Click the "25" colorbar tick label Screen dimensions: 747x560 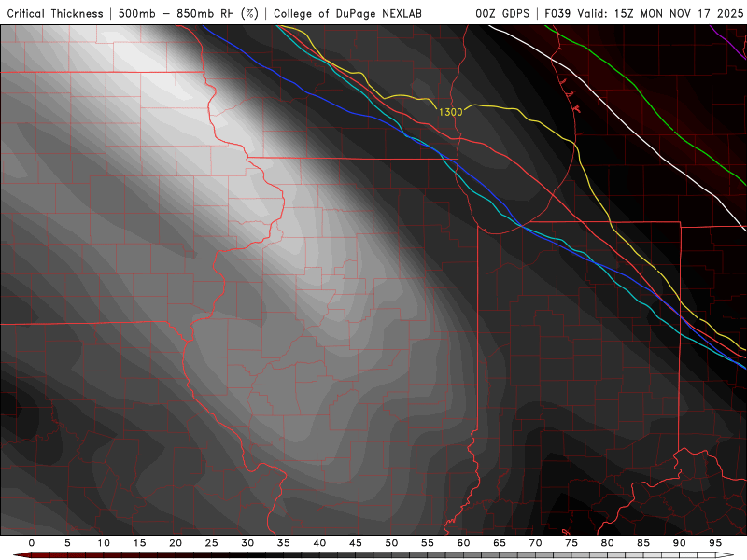(212, 543)
